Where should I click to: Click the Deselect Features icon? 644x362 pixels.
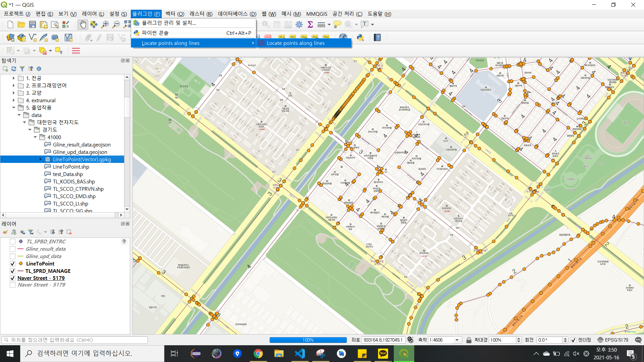click(43, 51)
